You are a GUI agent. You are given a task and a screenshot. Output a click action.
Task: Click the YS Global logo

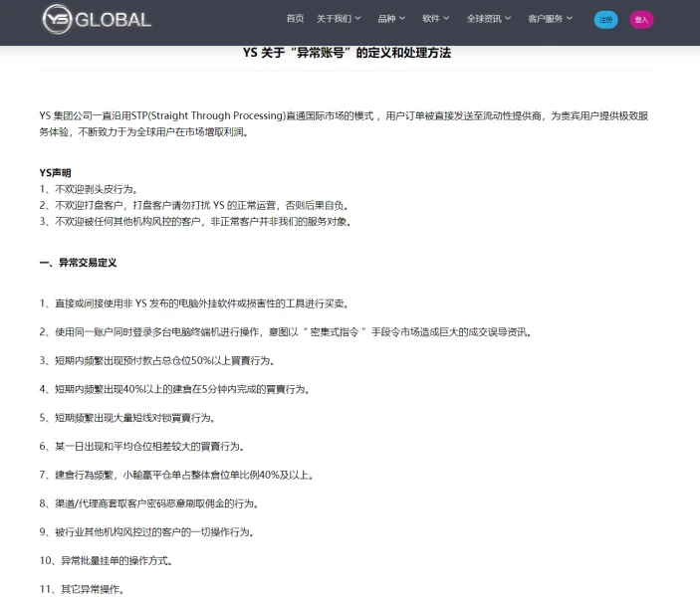pos(97,20)
